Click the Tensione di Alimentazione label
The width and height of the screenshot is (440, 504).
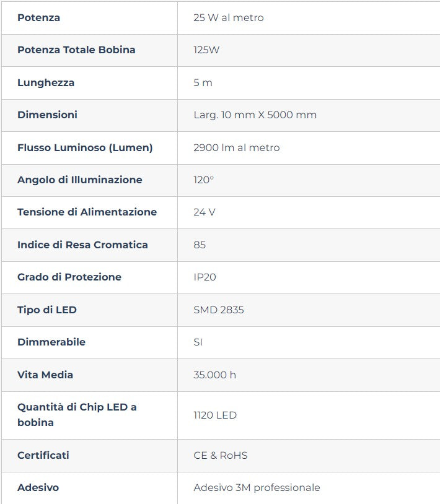pyautogui.click(x=87, y=212)
